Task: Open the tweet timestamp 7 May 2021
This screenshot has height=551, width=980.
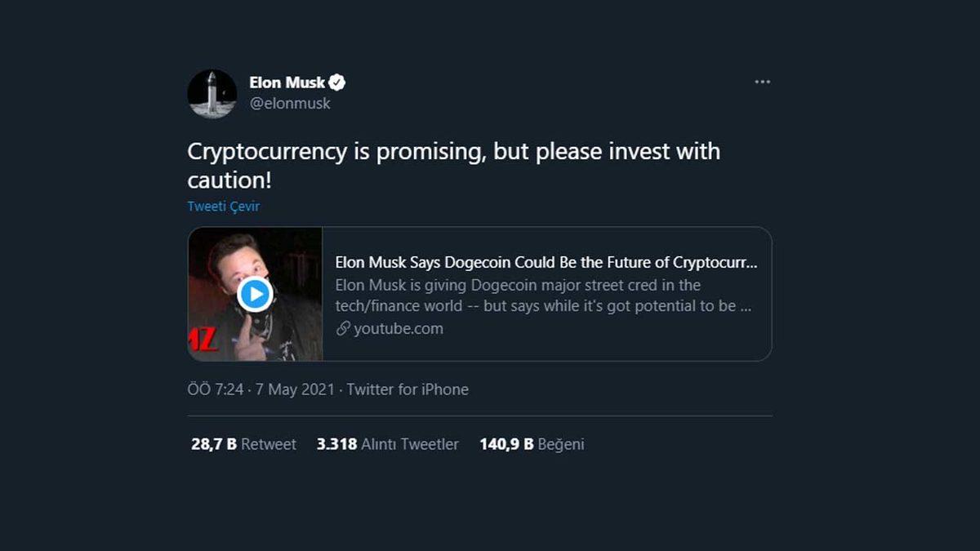Action: coord(296,389)
